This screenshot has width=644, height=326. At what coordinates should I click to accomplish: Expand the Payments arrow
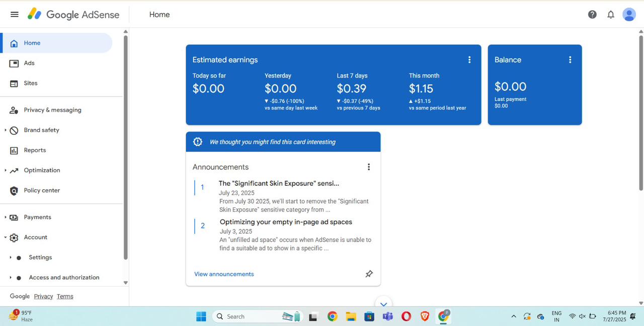5,217
